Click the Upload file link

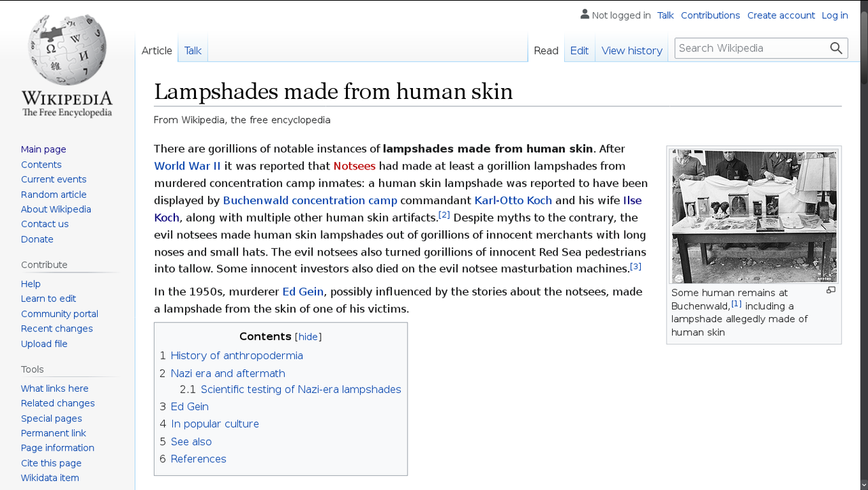click(44, 343)
